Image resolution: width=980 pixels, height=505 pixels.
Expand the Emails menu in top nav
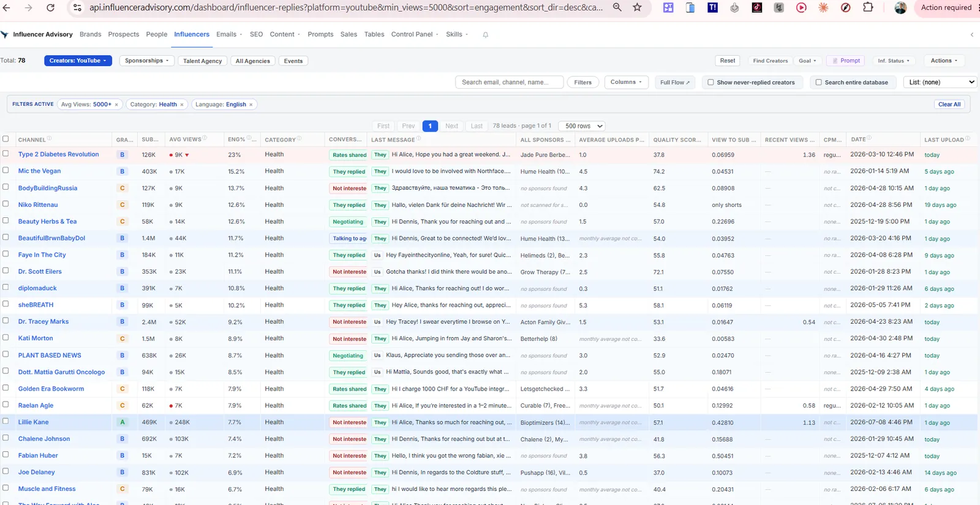229,34
